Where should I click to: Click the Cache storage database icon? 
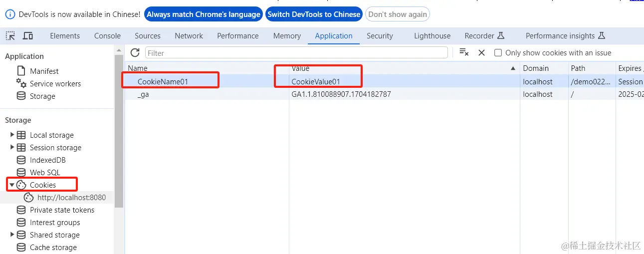point(21,247)
